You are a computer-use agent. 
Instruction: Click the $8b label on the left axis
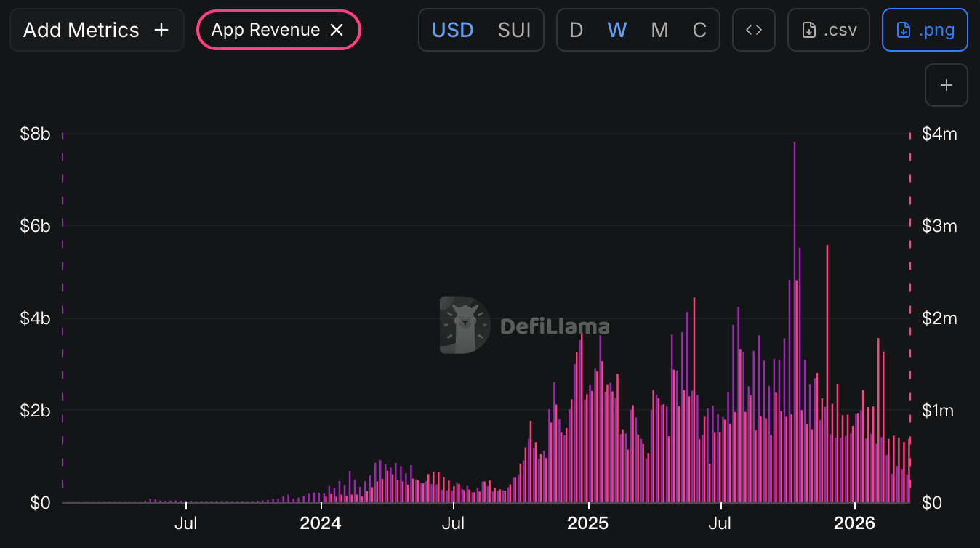point(35,134)
